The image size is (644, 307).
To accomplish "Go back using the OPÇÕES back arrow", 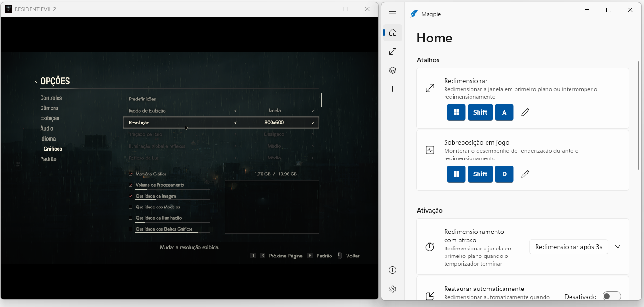I will (x=36, y=82).
